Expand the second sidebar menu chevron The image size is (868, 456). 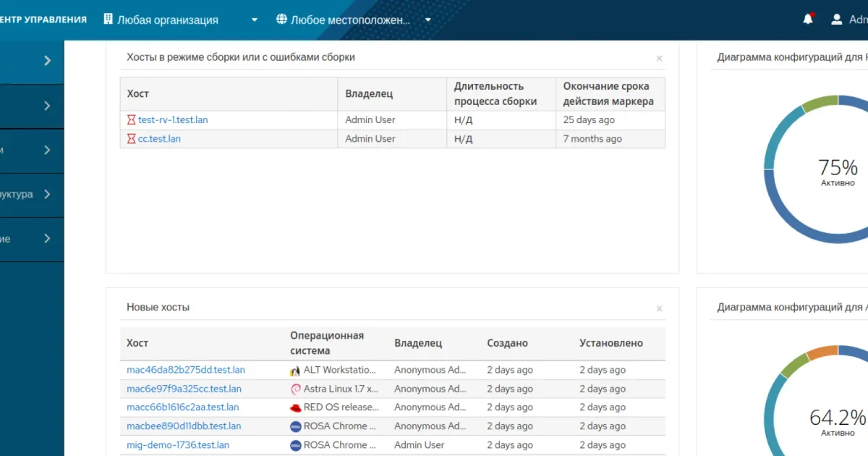47,106
